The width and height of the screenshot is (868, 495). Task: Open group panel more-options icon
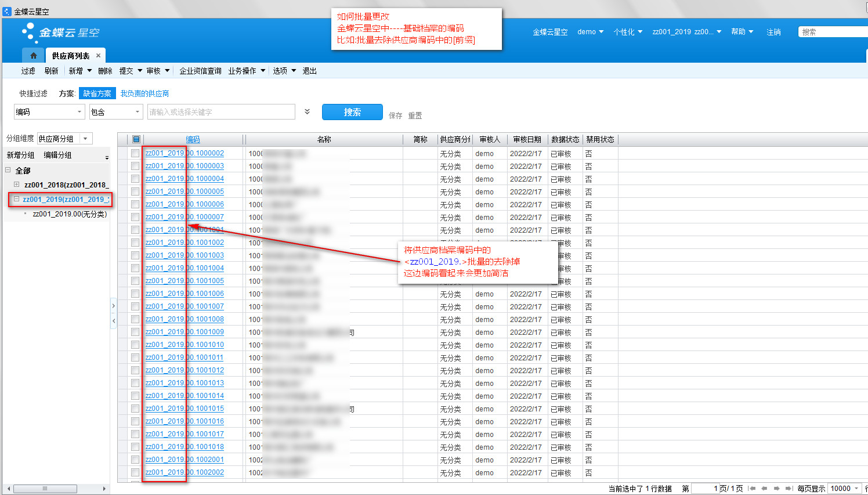tap(107, 157)
